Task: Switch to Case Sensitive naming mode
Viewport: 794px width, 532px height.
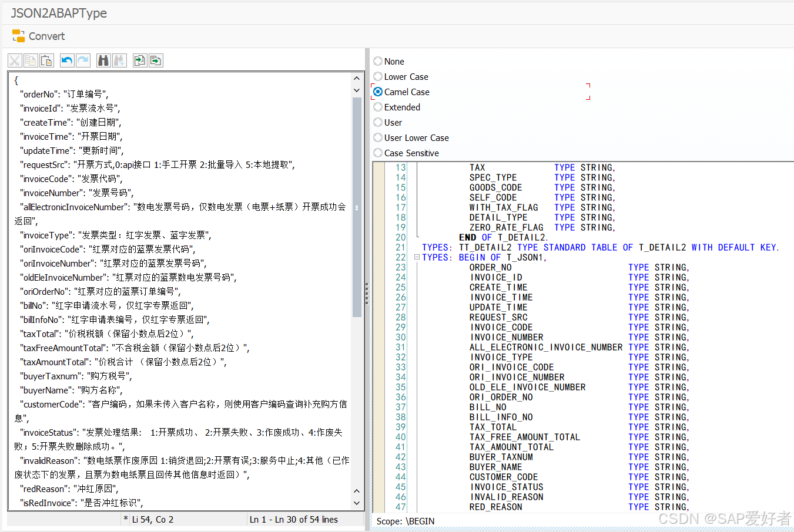Action: [377, 153]
